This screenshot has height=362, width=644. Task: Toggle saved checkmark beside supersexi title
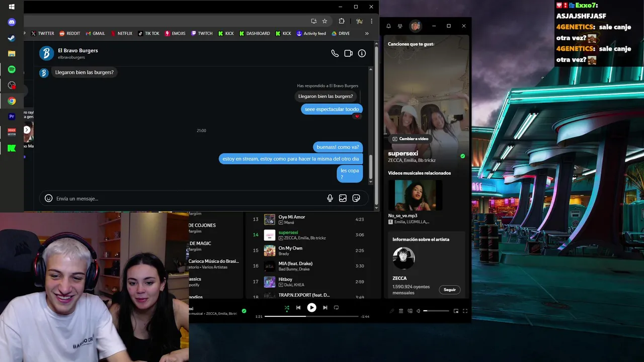(463, 156)
